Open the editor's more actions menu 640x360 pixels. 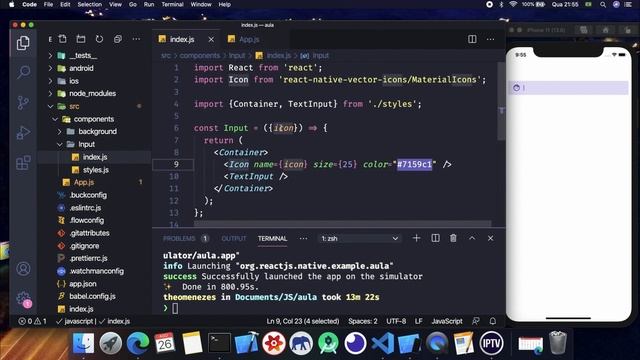[491, 39]
